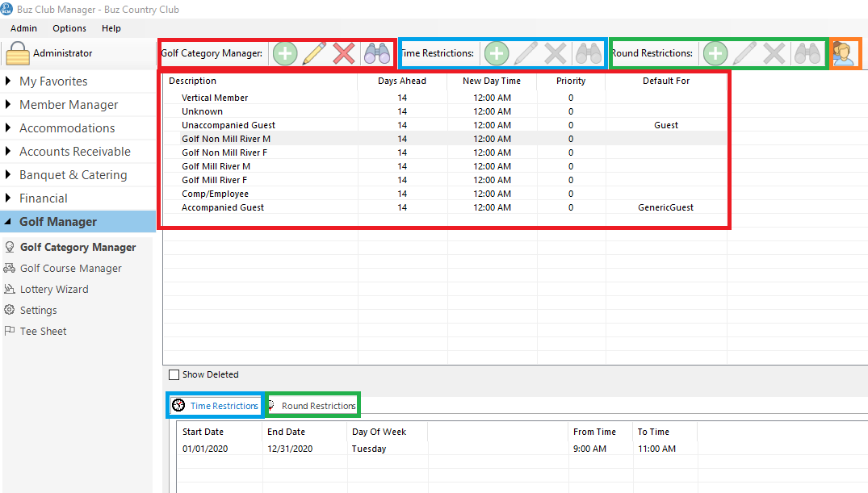This screenshot has width=868, height=493.
Task: Expand the Member Manager section
Action: pyautogui.click(x=69, y=105)
